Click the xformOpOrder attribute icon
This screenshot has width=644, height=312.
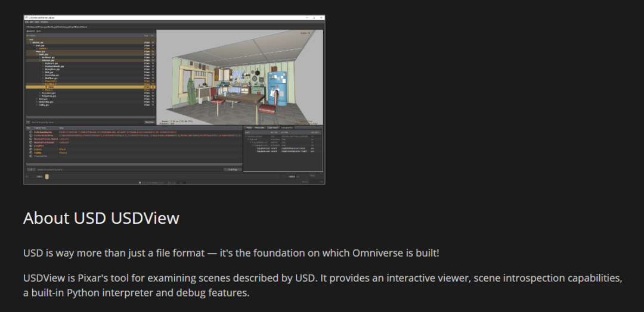[30, 157]
